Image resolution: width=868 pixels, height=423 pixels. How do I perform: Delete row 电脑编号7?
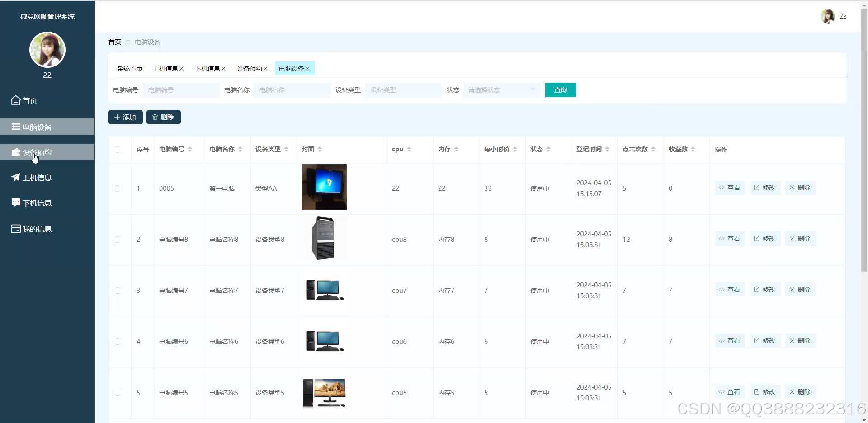800,290
